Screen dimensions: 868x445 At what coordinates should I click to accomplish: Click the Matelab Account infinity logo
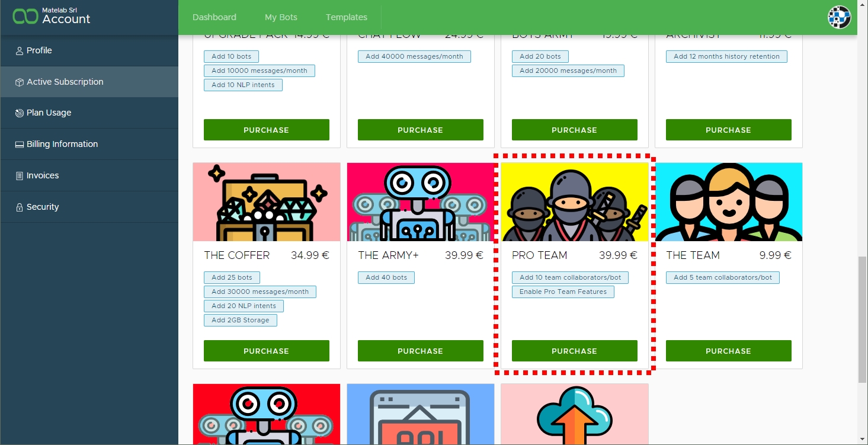click(x=25, y=16)
